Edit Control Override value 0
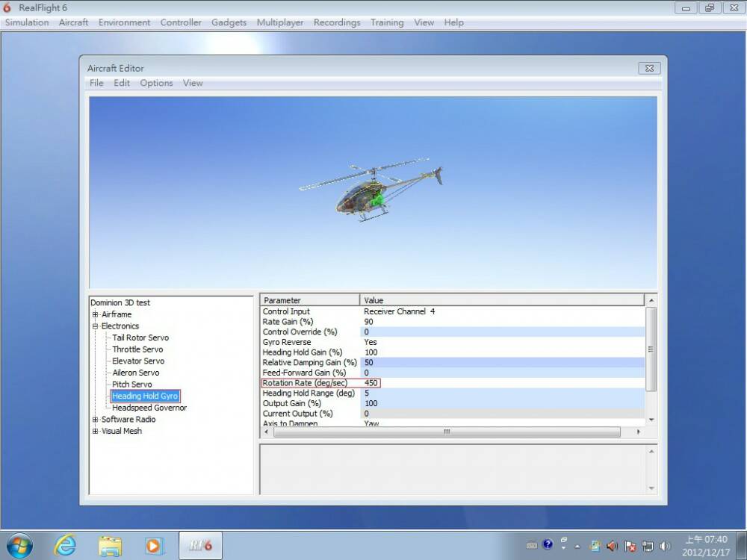The width and height of the screenshot is (747, 560). [x=502, y=332]
